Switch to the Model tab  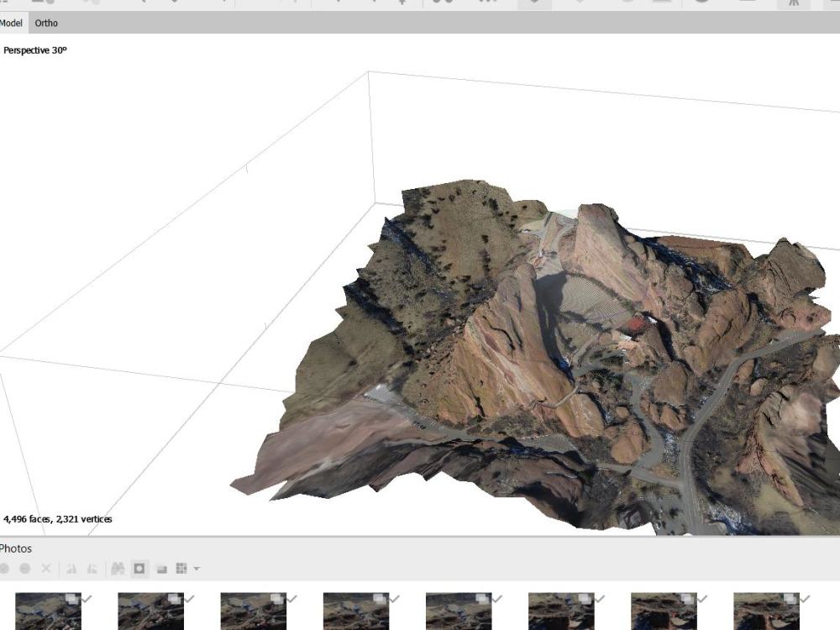(x=11, y=23)
